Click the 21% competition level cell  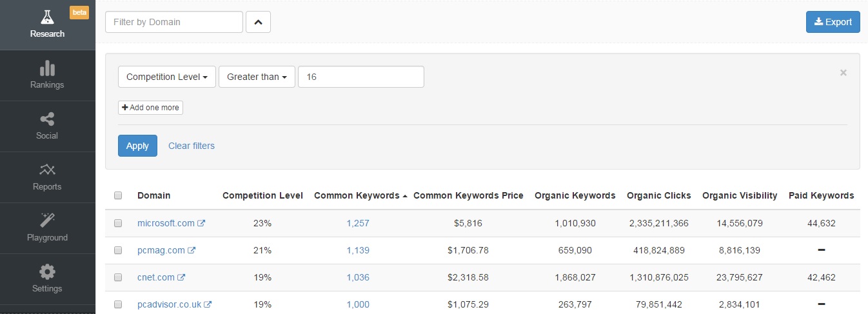[x=262, y=250]
